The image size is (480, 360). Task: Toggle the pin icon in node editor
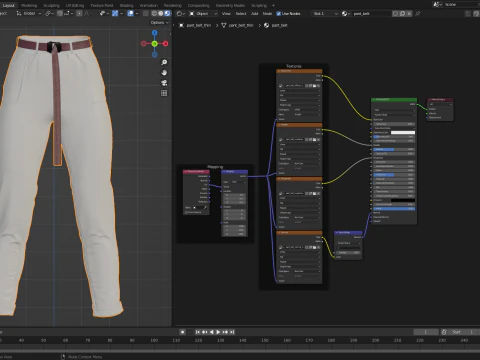(x=418, y=14)
